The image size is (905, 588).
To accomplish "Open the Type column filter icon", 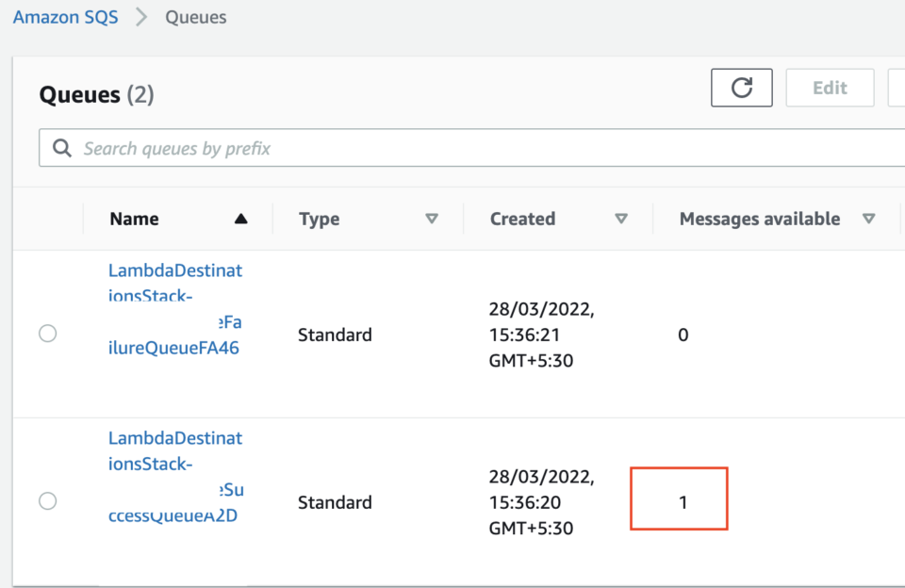I will point(432,218).
